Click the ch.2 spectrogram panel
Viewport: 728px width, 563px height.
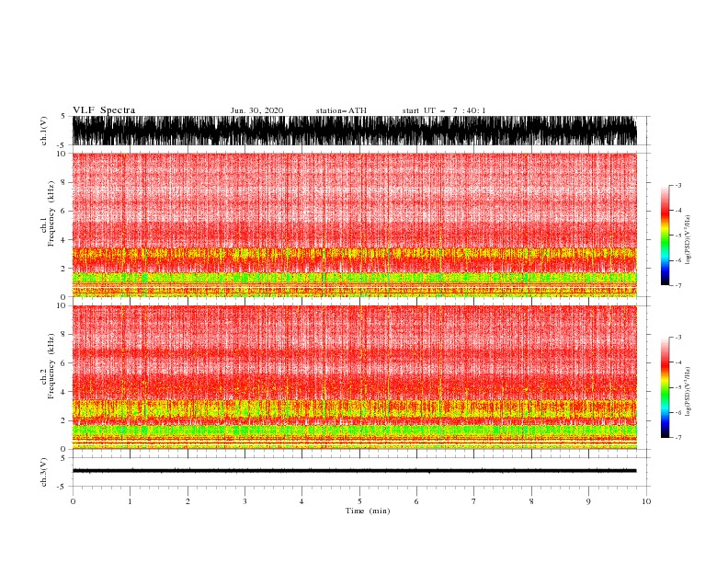[355, 377]
